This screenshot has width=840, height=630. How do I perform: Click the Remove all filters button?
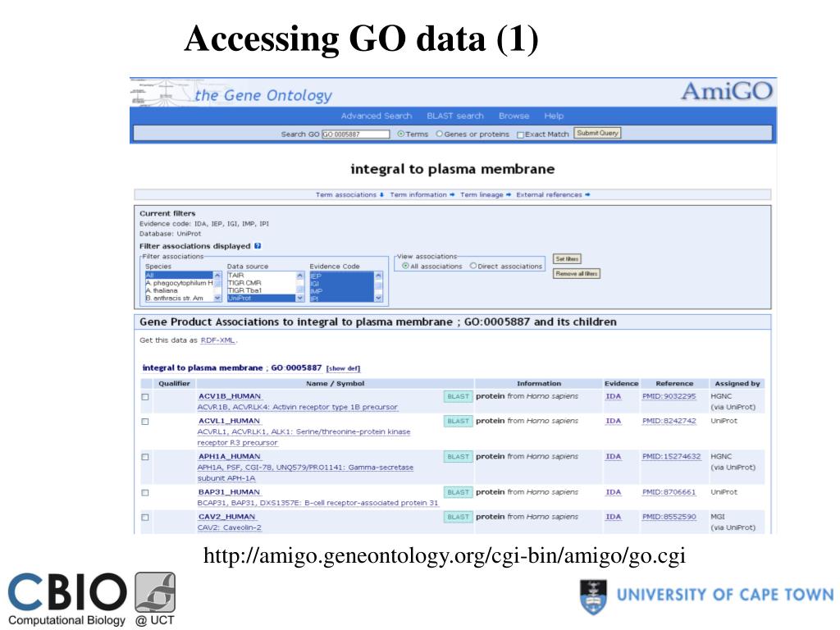[577, 274]
